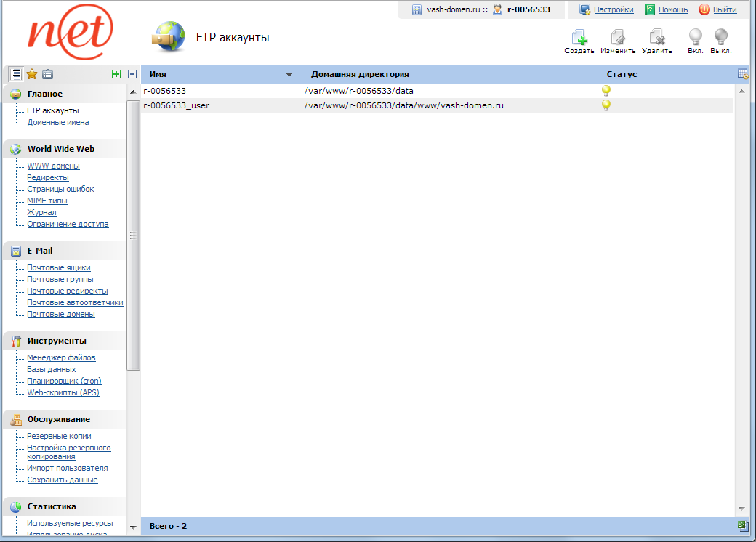Click the Выйти logout link
Viewport: 756px width, 542px height.
click(x=725, y=10)
